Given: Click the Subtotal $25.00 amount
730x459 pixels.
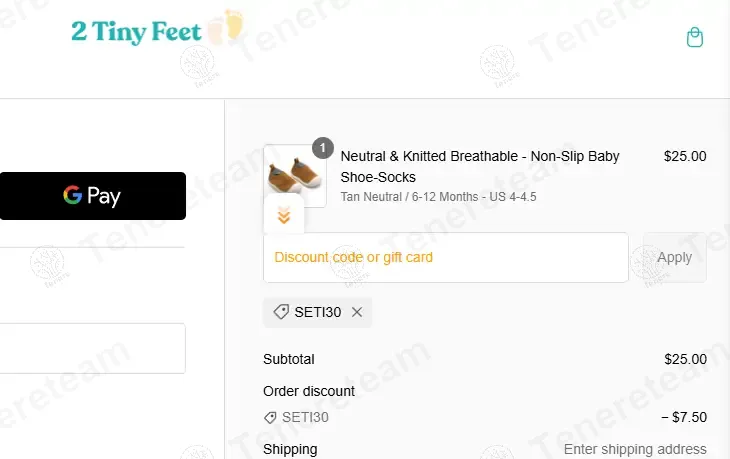Looking at the screenshot, I should [x=685, y=359].
